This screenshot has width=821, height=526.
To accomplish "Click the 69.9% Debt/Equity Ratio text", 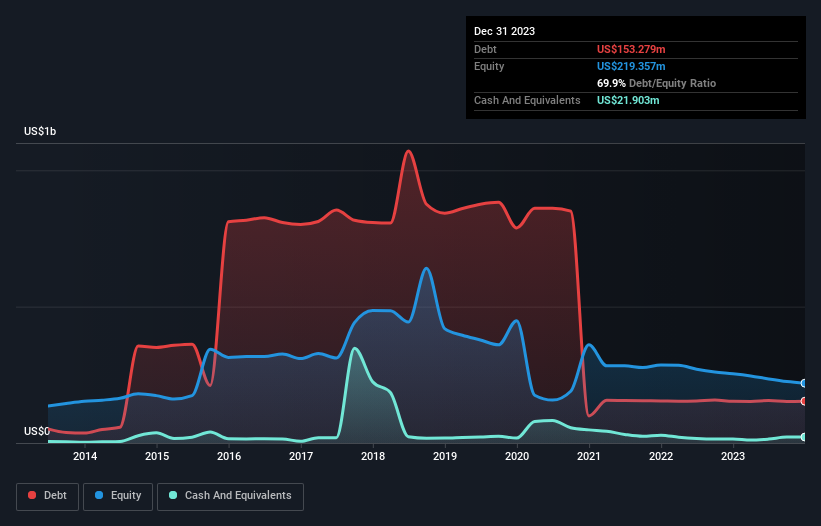I will (x=656, y=83).
